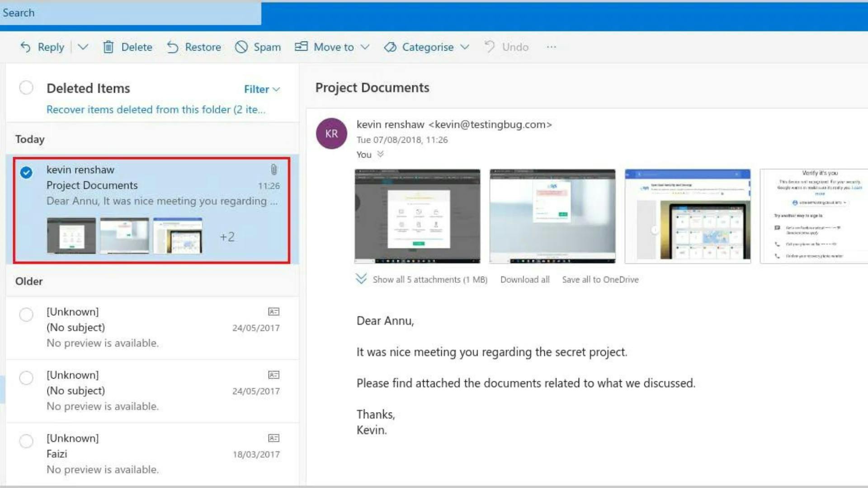Click Download all attachments link
This screenshot has width=868, height=488.
click(x=524, y=279)
